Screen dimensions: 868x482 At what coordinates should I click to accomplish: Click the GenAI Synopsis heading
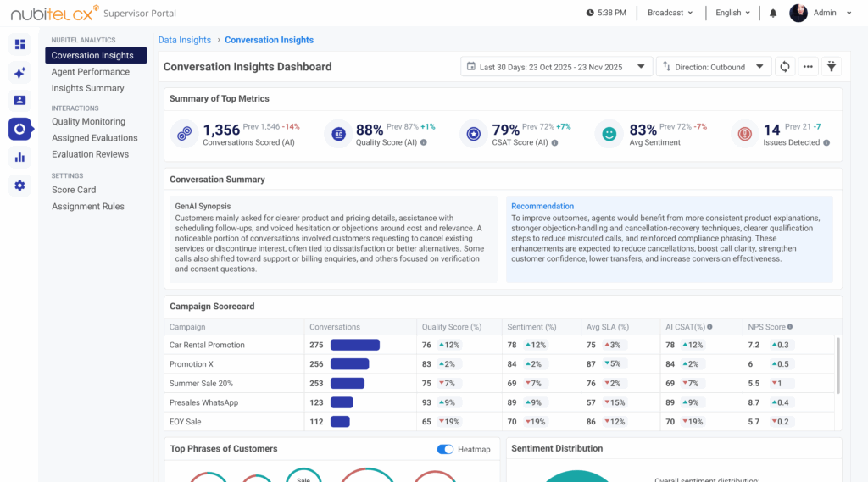click(203, 206)
